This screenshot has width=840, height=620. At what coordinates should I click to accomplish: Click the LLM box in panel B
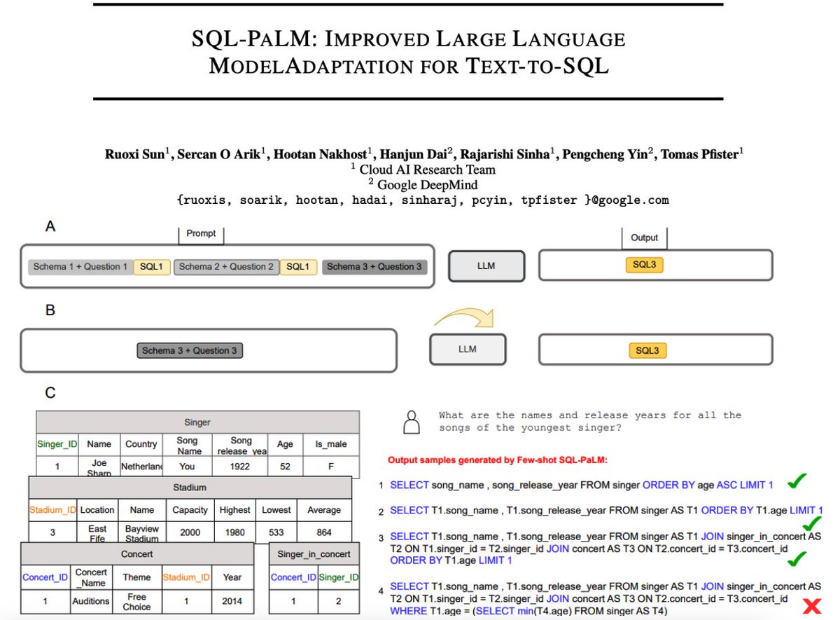(x=467, y=348)
